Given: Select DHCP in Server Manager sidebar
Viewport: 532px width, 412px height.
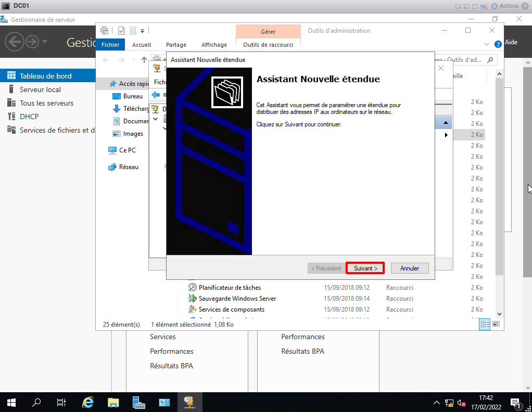Looking at the screenshot, I should 29,117.
